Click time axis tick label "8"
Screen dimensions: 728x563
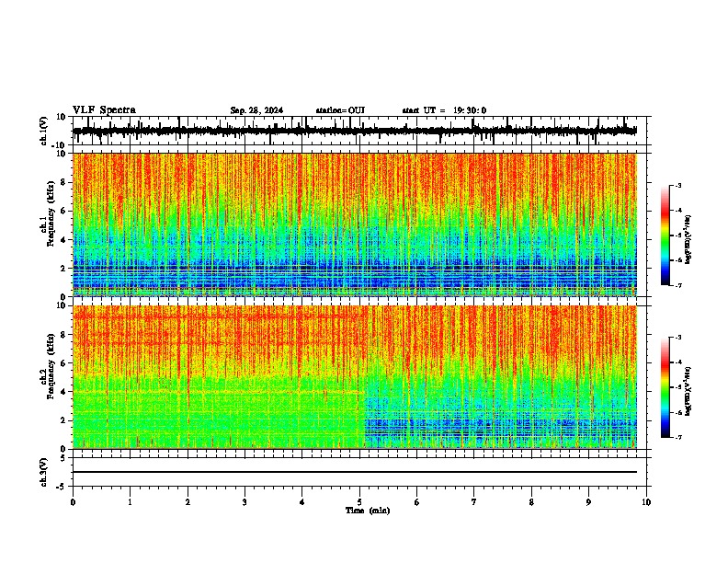pos(531,502)
